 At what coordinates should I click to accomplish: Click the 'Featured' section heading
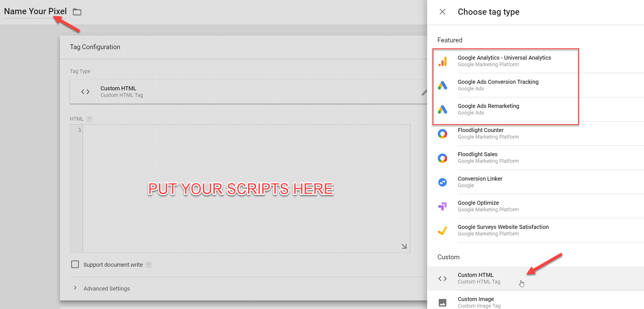(450, 40)
